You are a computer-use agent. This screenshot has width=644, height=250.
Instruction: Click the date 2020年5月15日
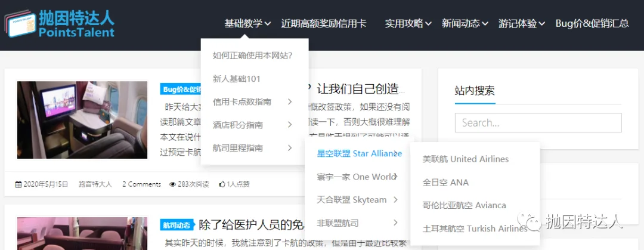click(x=45, y=184)
